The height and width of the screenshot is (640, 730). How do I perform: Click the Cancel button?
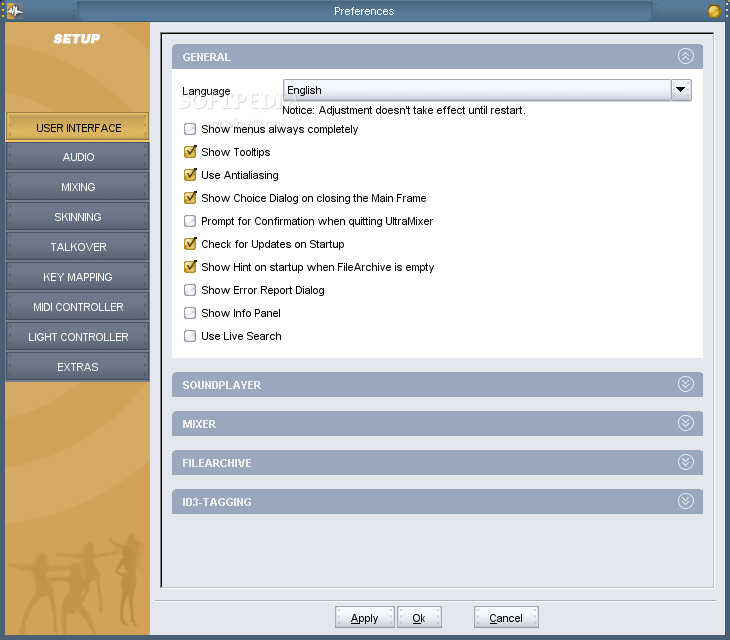pyautogui.click(x=506, y=617)
